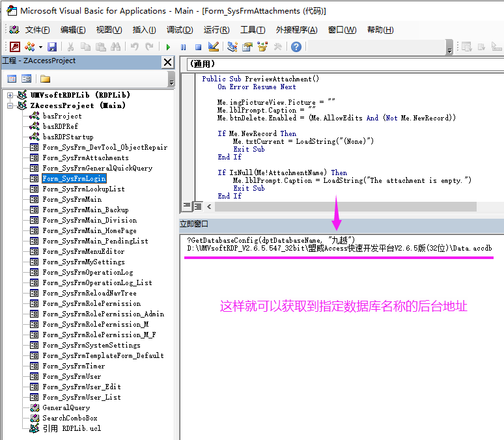
Task: Open Project Explorer toolbar icon
Action: click(x=232, y=47)
